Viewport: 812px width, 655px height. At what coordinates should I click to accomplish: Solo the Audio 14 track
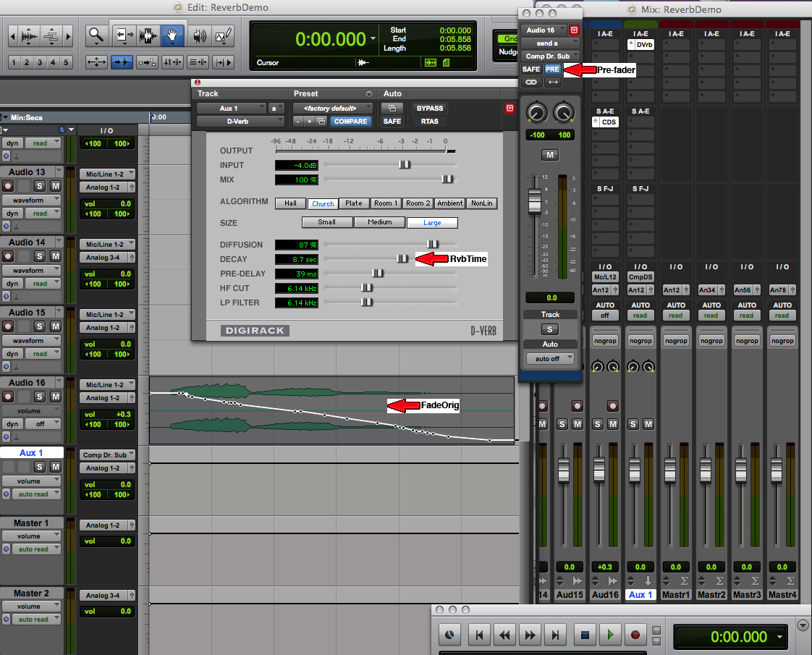coord(40,256)
